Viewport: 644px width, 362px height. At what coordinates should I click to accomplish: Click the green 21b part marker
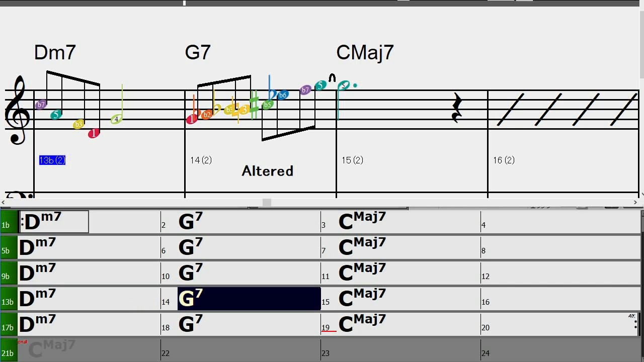(9, 350)
